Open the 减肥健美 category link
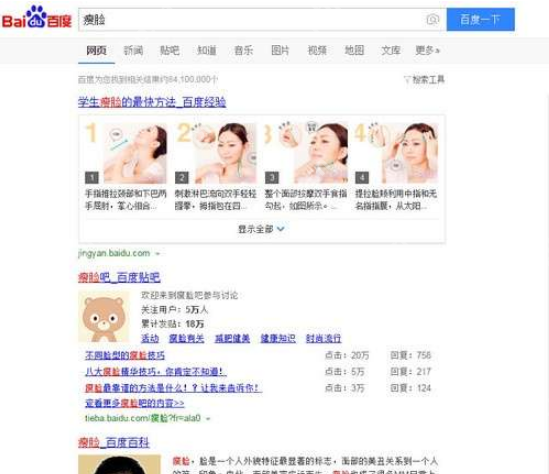 point(232,339)
